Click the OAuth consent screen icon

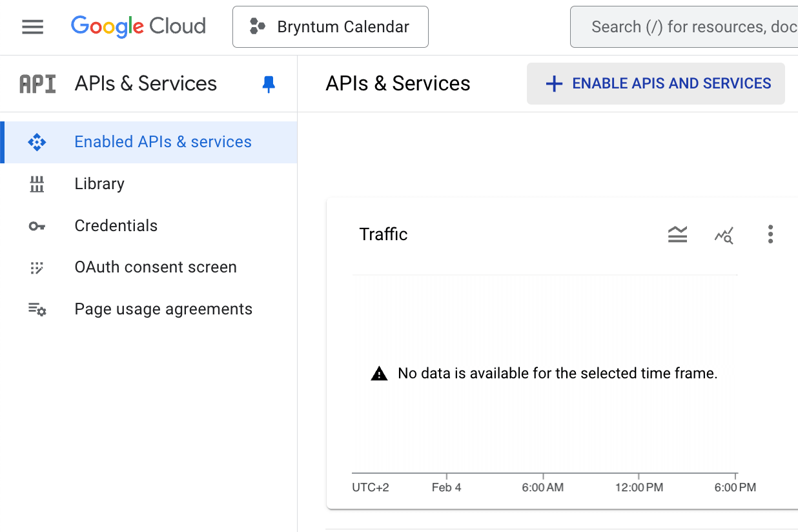tap(37, 267)
